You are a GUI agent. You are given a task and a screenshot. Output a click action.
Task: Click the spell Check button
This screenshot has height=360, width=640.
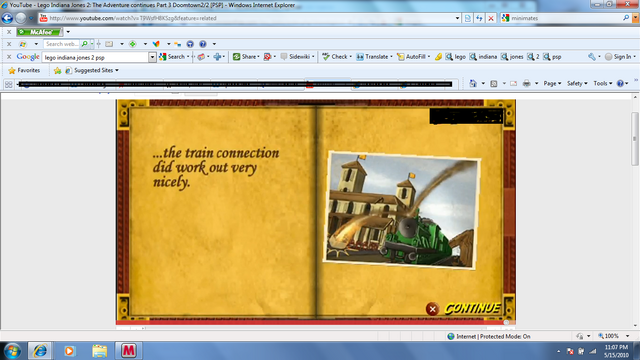coord(335,57)
